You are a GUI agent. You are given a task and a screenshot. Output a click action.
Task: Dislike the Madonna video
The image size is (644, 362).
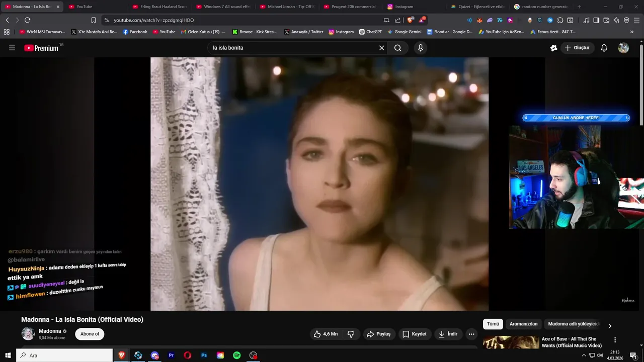(x=351, y=334)
